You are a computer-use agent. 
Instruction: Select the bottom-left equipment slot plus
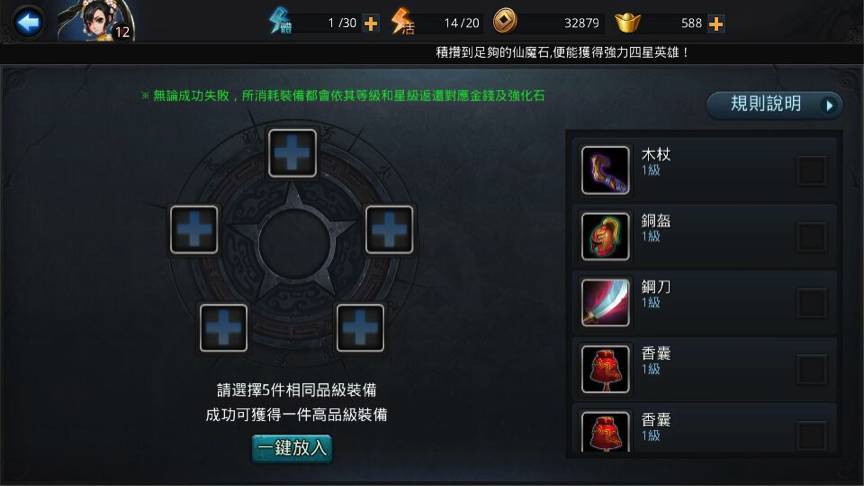(x=223, y=328)
